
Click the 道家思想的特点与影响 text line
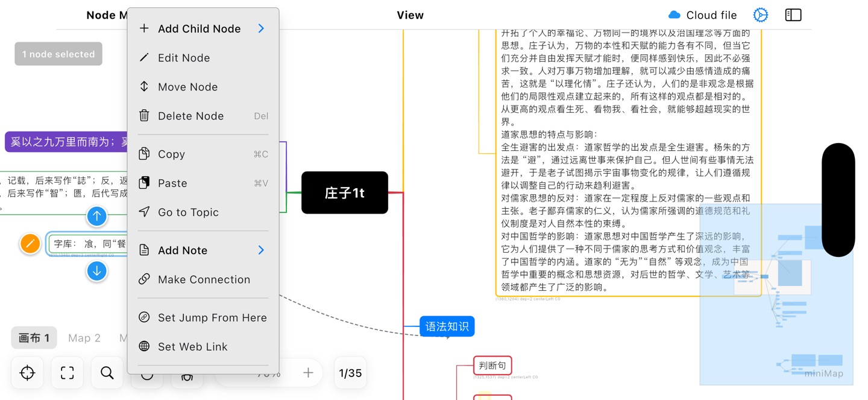tap(549, 134)
